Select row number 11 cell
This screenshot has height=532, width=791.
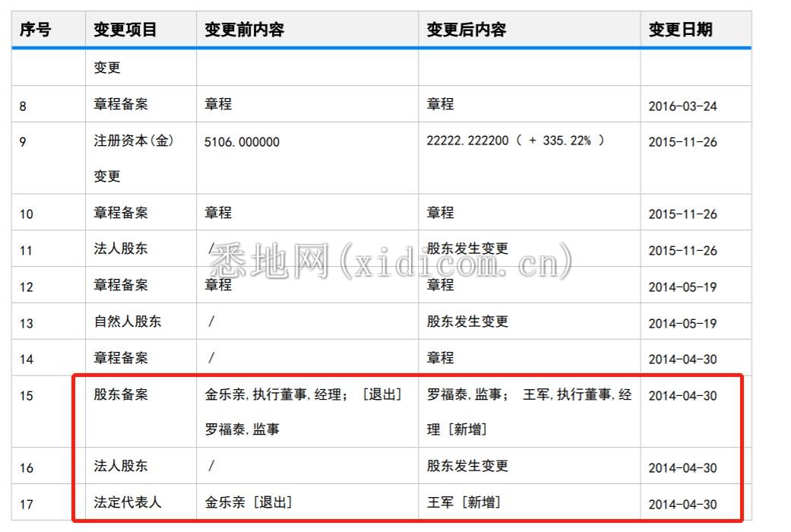click(27, 250)
